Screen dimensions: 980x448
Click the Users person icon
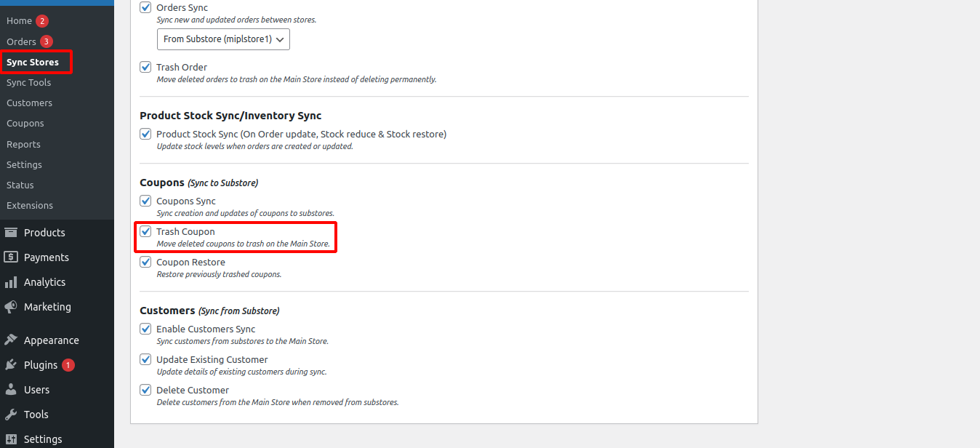tap(11, 390)
